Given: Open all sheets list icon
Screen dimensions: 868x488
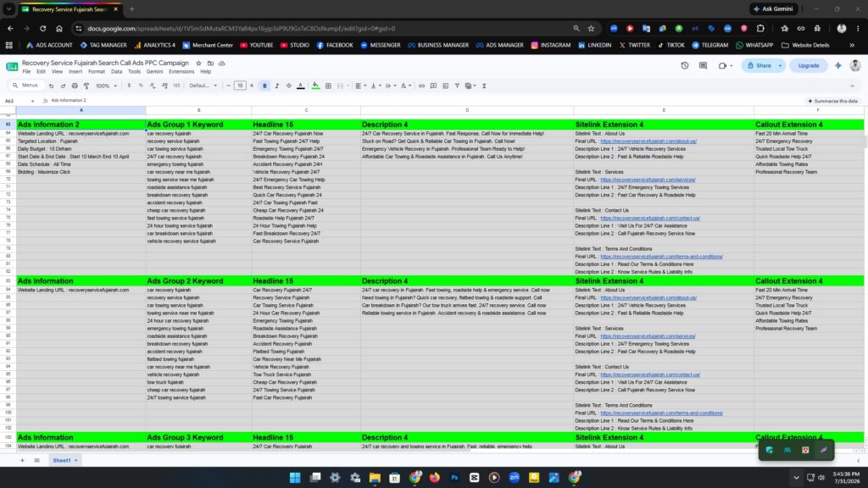Looking at the screenshot, I should pyautogui.click(x=37, y=460).
